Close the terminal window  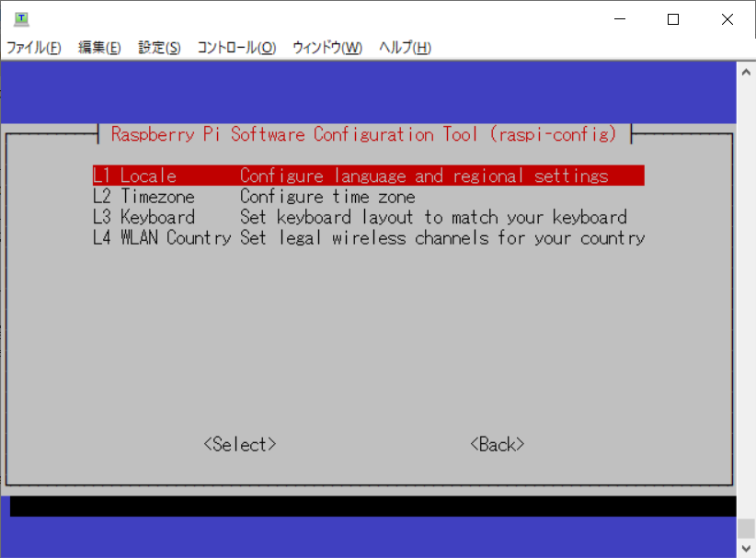[727, 19]
